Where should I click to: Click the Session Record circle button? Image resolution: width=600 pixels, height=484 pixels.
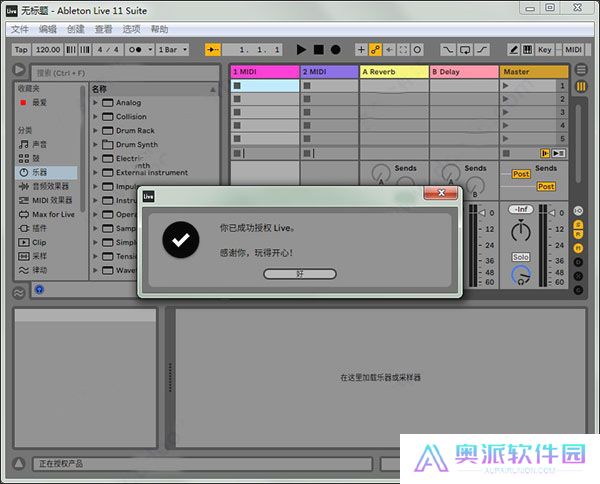417,50
